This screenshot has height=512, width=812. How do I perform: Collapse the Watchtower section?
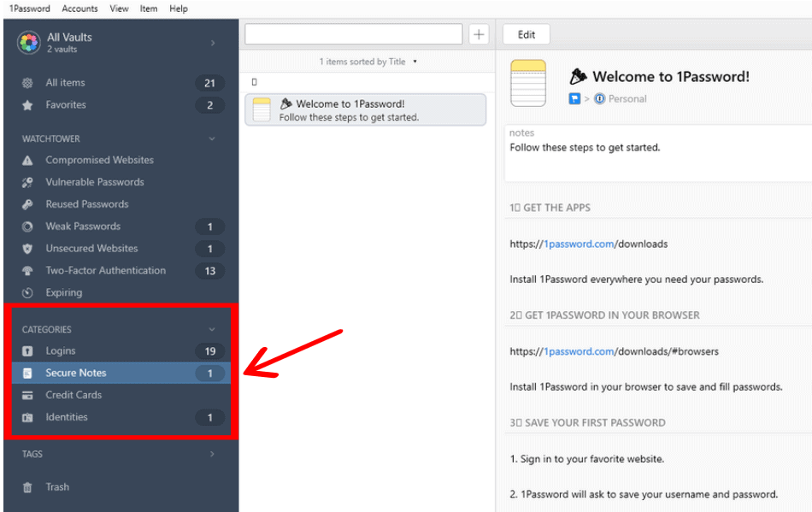coord(212,138)
